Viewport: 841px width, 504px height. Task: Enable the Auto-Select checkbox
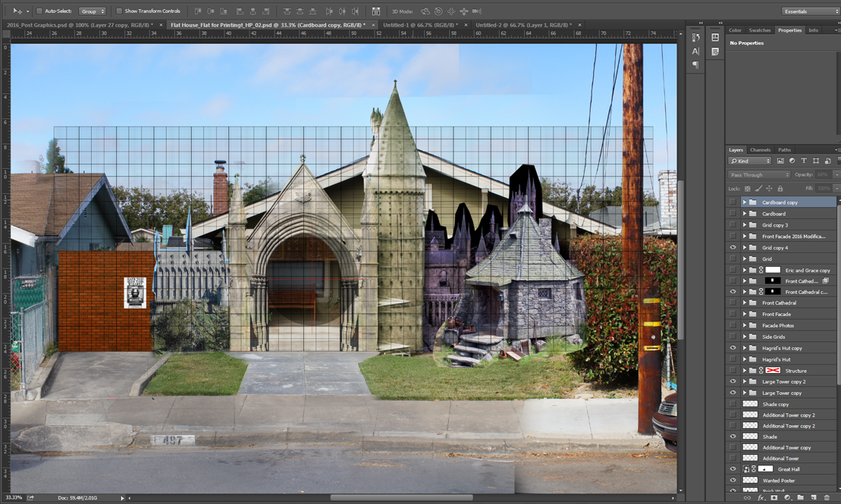[x=39, y=11]
